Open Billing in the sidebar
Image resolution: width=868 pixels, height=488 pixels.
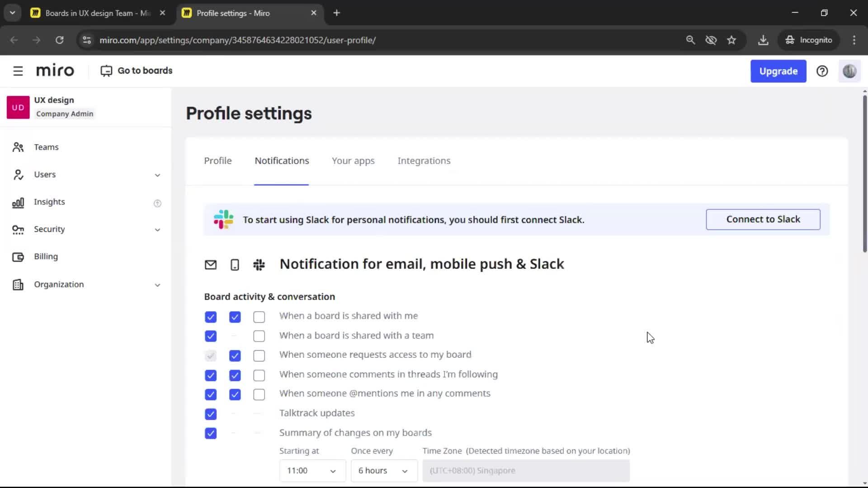pyautogui.click(x=46, y=257)
